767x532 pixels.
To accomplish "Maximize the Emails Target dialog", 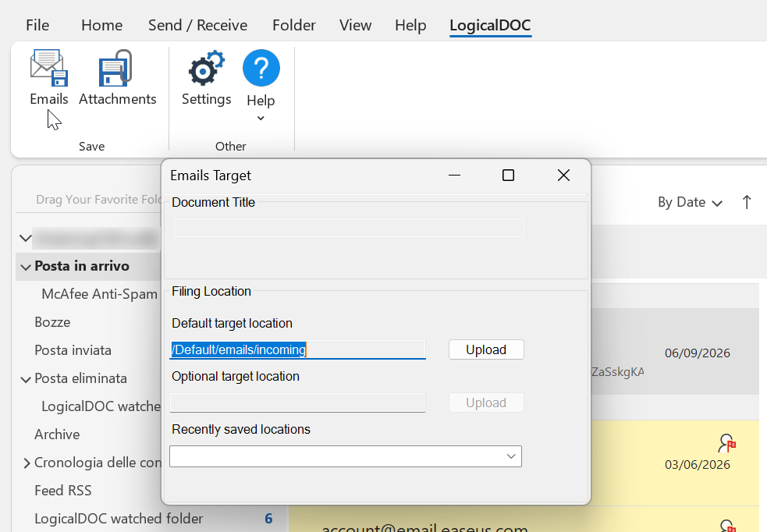I will pos(508,175).
